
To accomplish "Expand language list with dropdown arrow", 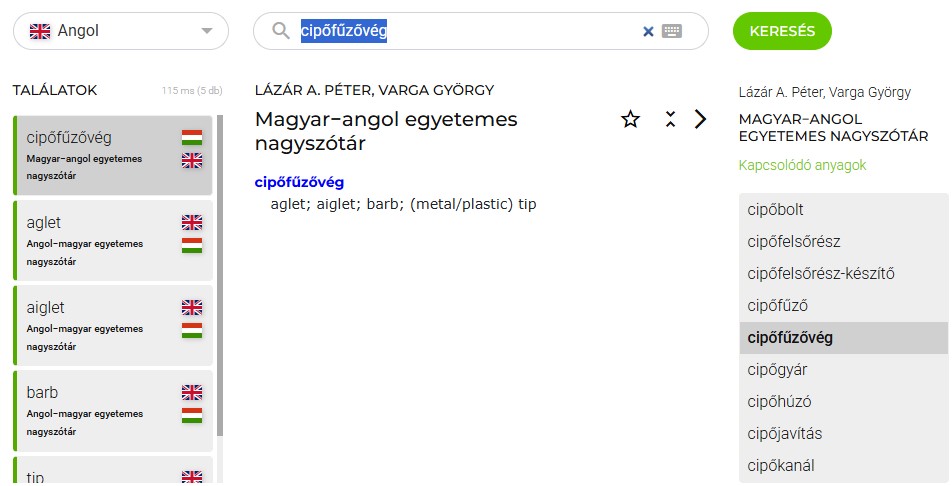I will tap(207, 31).
